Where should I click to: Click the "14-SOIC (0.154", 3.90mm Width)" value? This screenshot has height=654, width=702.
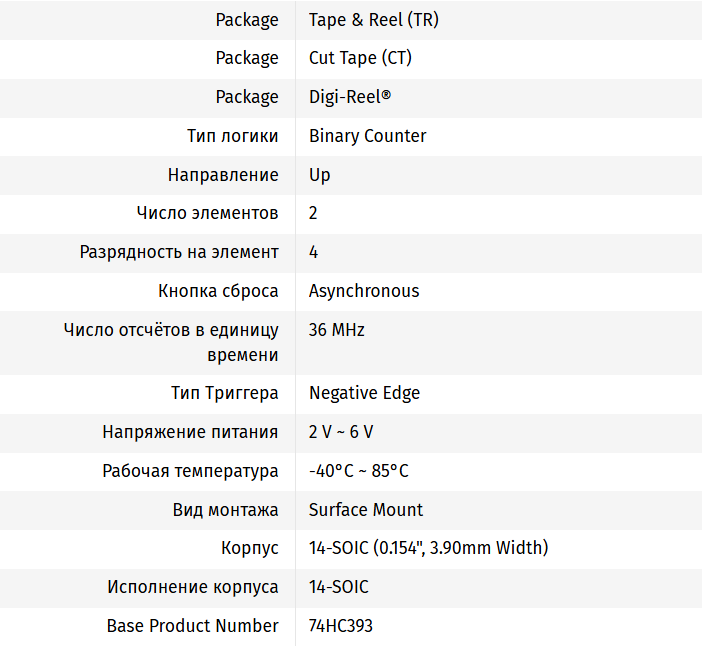[428, 548]
